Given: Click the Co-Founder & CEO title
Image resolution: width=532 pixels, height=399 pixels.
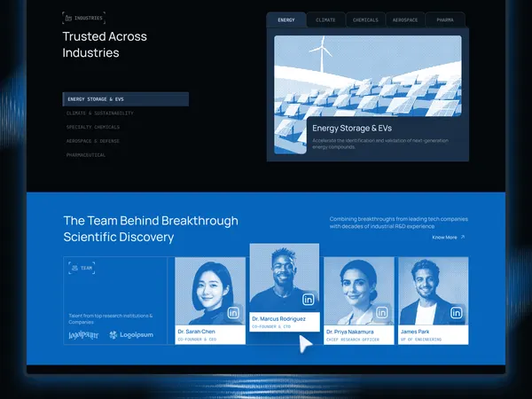Looking at the screenshot, I should pyautogui.click(x=197, y=340).
